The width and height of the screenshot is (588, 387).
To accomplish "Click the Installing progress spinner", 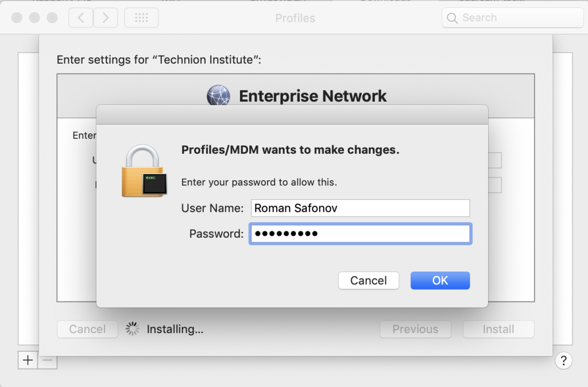I will 133,329.
